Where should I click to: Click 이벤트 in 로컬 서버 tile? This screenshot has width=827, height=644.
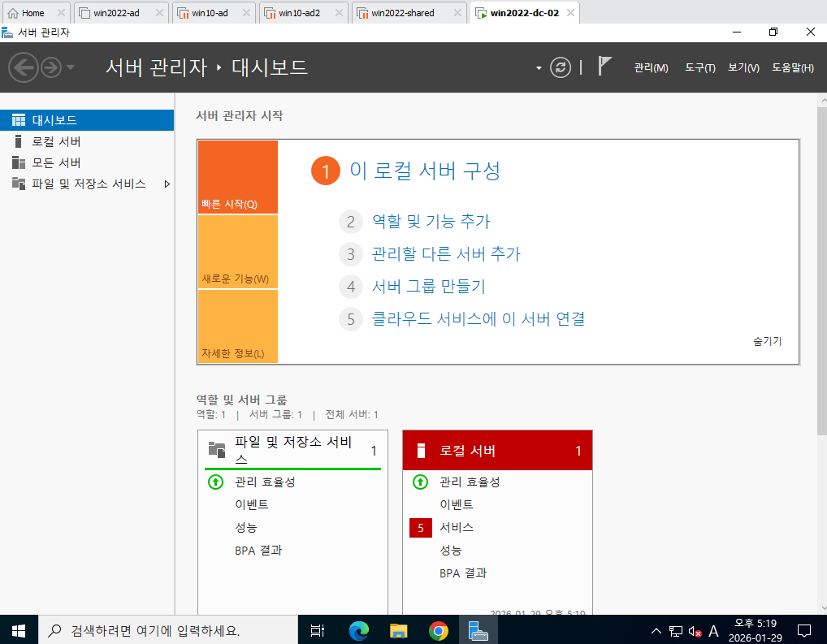(x=457, y=505)
